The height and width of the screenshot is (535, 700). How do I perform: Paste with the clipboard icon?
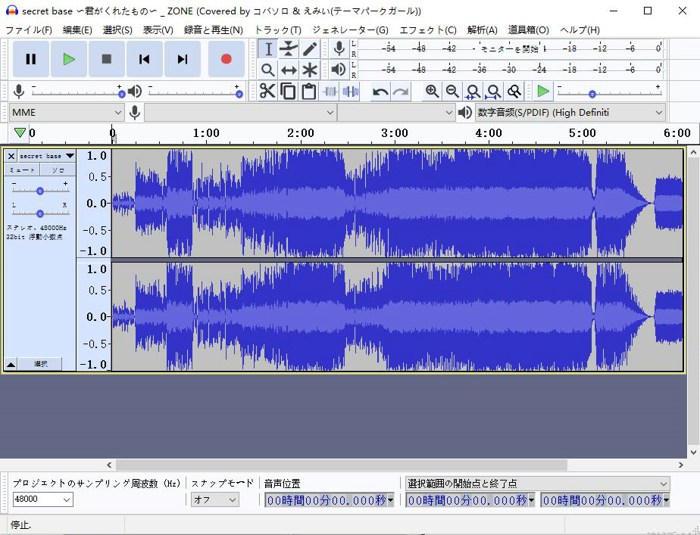point(308,91)
